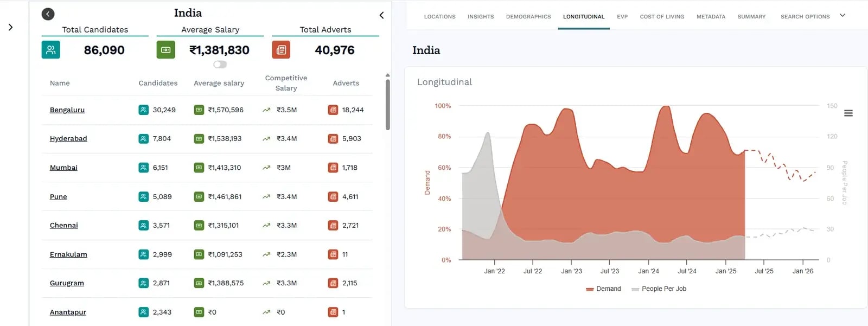Click the teal Total Candidates icon
The image size is (868, 326).
click(51, 50)
